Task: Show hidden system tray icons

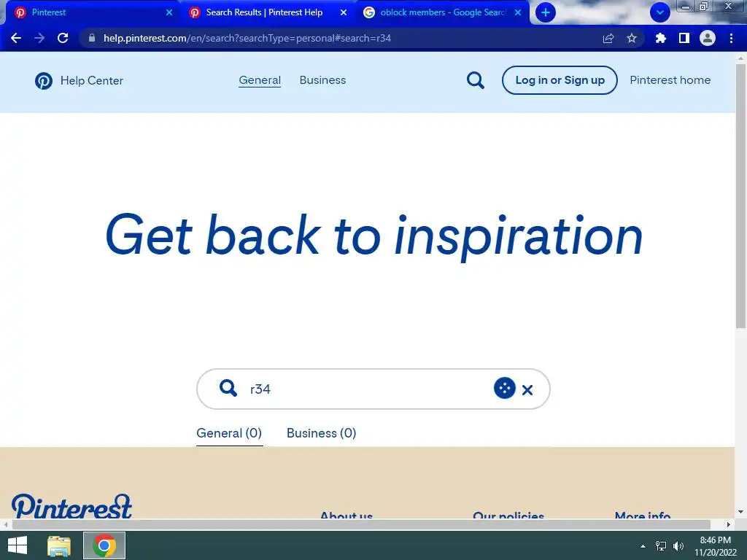Action: tap(643, 546)
